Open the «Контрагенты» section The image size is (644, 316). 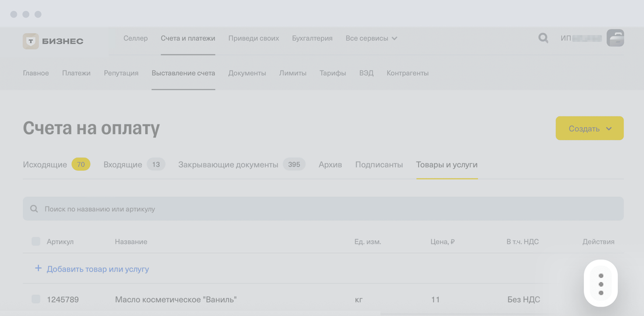coord(407,73)
